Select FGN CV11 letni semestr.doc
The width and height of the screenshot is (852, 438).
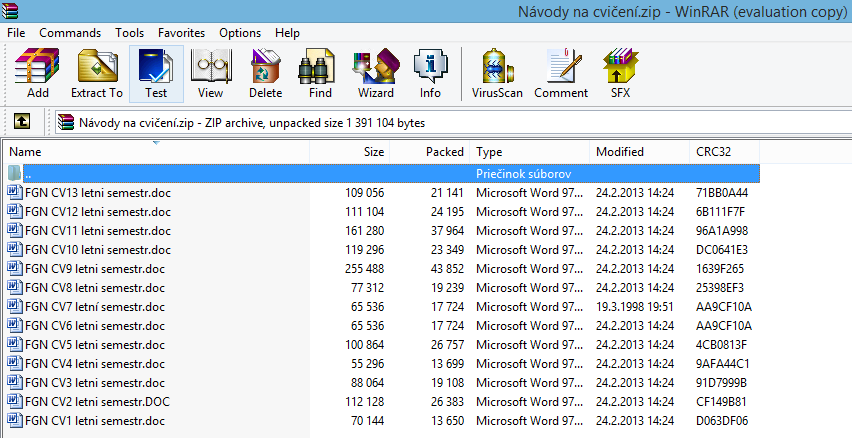pos(98,230)
